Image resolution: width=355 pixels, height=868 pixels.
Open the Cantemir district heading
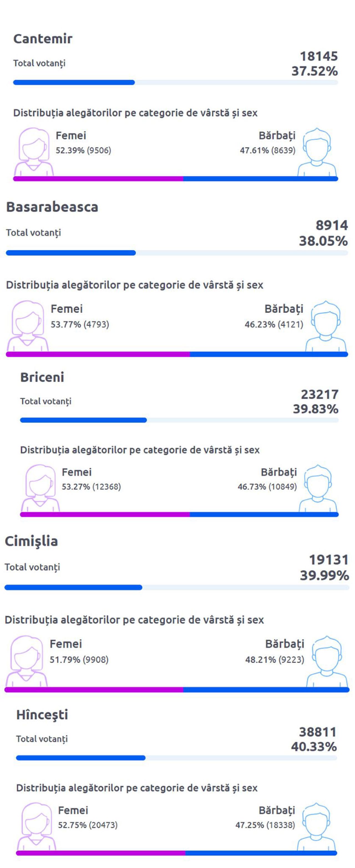(x=43, y=39)
